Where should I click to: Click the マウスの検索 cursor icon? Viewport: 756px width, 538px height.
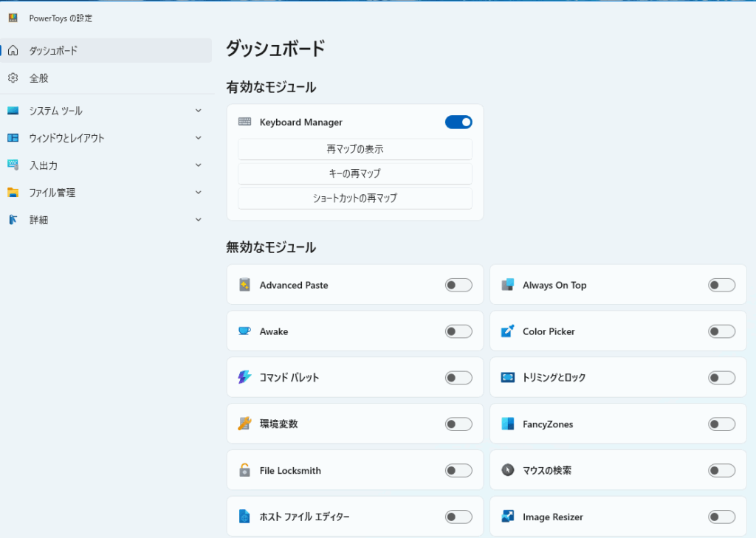508,470
